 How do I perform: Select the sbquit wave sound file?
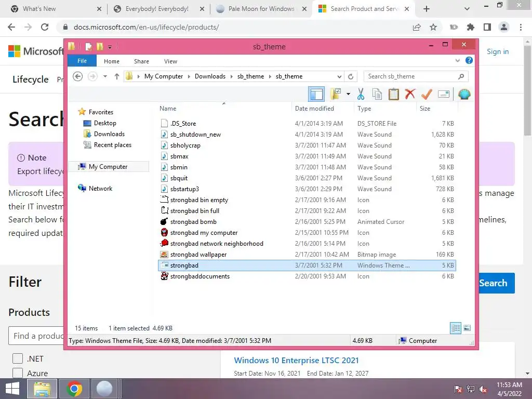tap(307, 178)
